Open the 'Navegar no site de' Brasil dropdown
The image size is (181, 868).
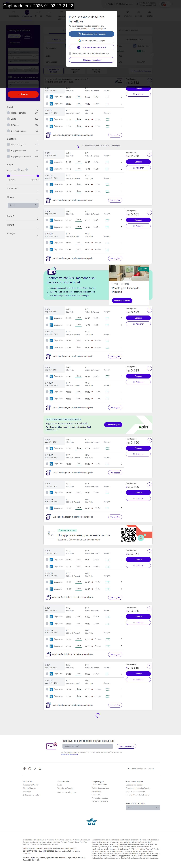pyautogui.click(x=143, y=808)
